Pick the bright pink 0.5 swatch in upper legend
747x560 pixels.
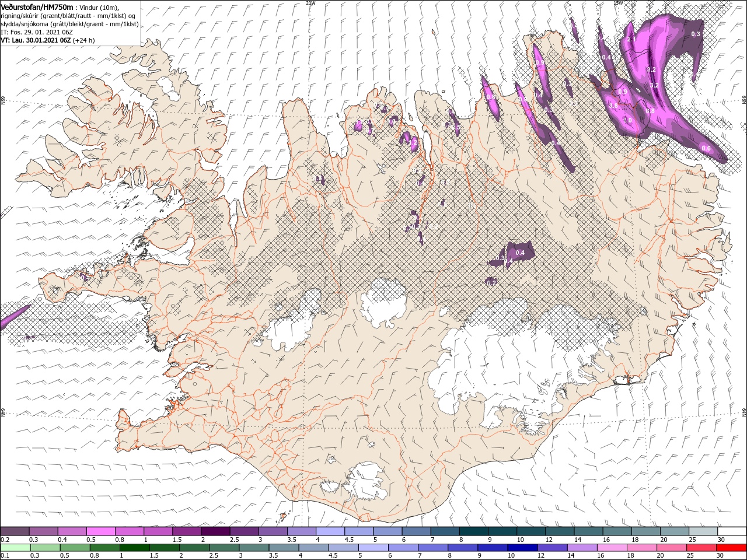[101, 531]
